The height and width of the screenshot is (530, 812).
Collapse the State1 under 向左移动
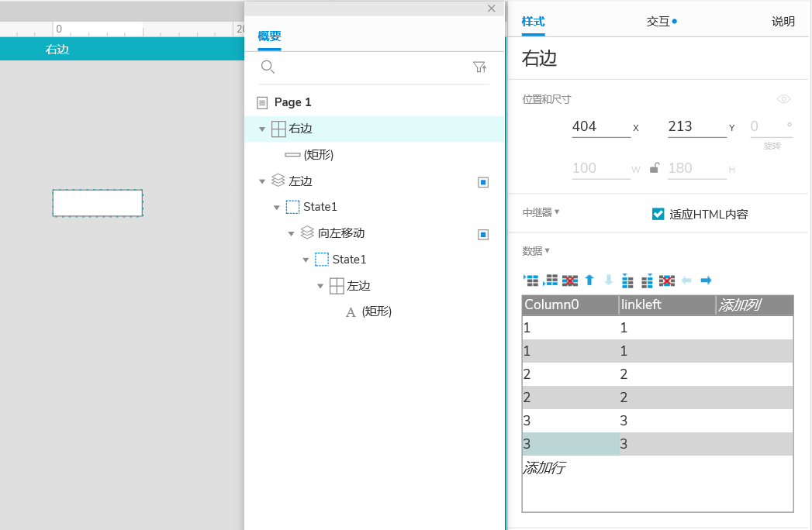point(306,260)
